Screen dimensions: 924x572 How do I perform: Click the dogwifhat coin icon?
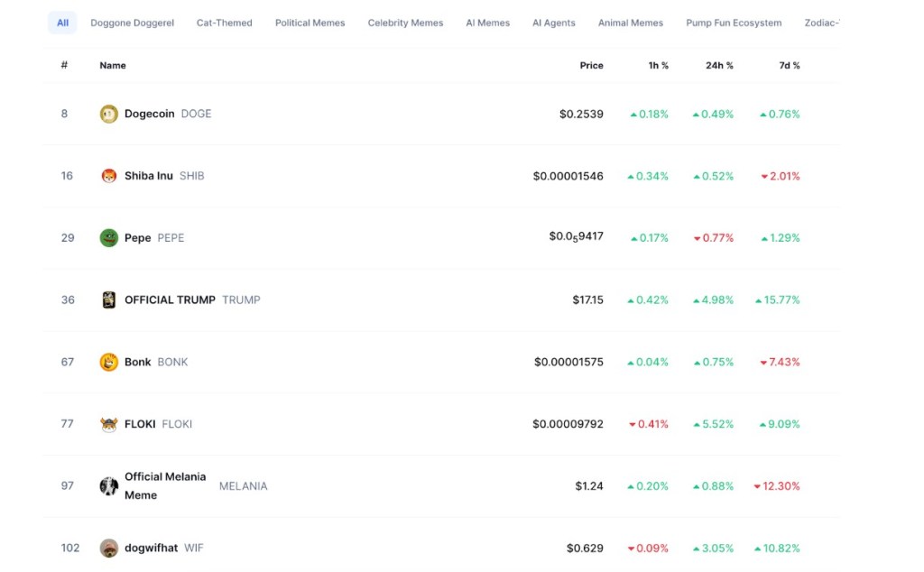pyautogui.click(x=109, y=548)
